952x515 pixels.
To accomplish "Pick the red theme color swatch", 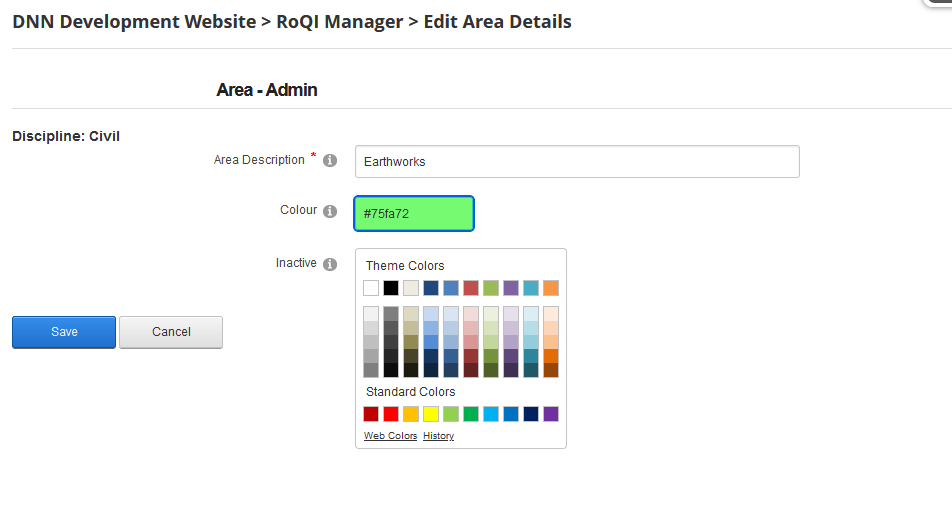I will (471, 288).
